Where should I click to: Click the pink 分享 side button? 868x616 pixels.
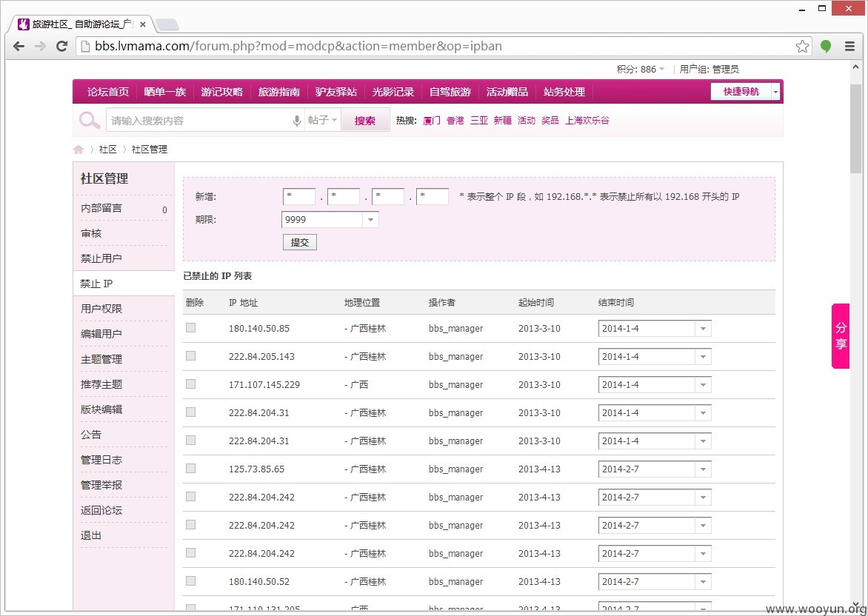pos(841,336)
